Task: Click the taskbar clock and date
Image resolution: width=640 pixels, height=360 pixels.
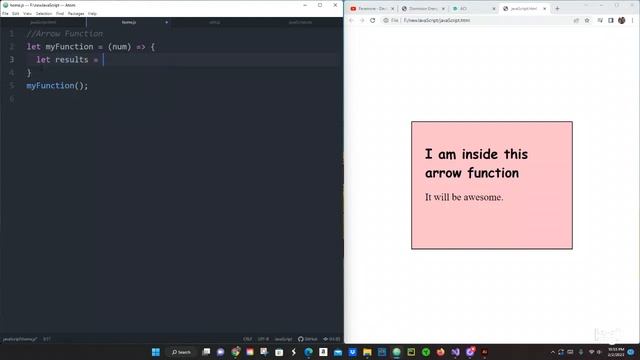Action: tap(616, 352)
